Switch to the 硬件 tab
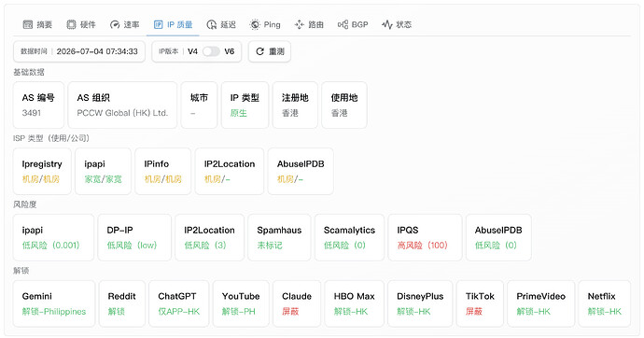 tap(81, 24)
